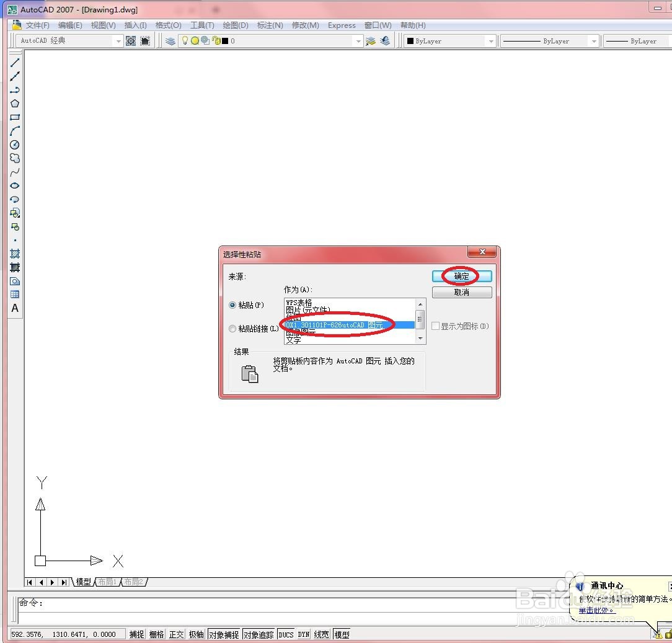Open the layer list dropdown
Screen dimensions: 672x643
point(358,41)
